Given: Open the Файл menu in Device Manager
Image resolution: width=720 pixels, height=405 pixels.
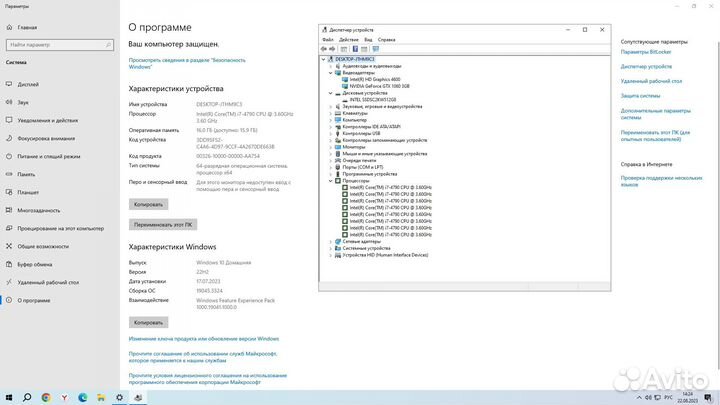Looking at the screenshot, I should [x=328, y=40].
